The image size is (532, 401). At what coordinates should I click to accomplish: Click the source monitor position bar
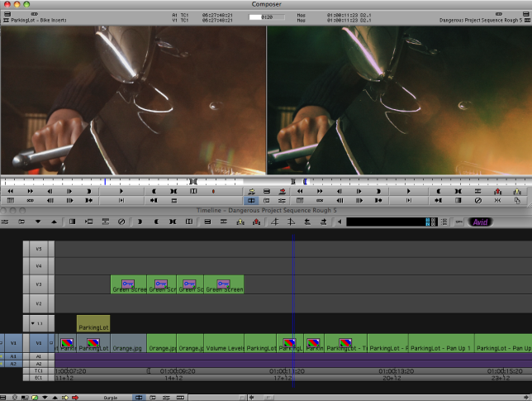click(x=122, y=182)
